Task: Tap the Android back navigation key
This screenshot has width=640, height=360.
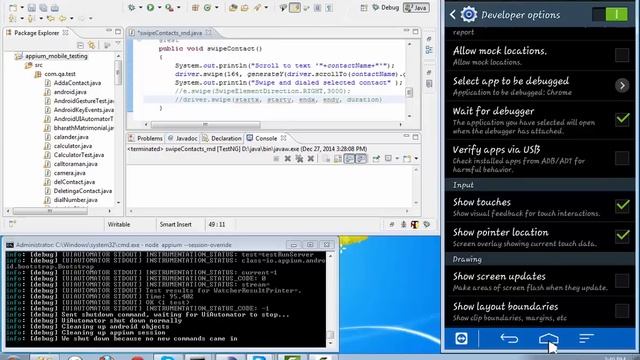Action: coord(509,338)
